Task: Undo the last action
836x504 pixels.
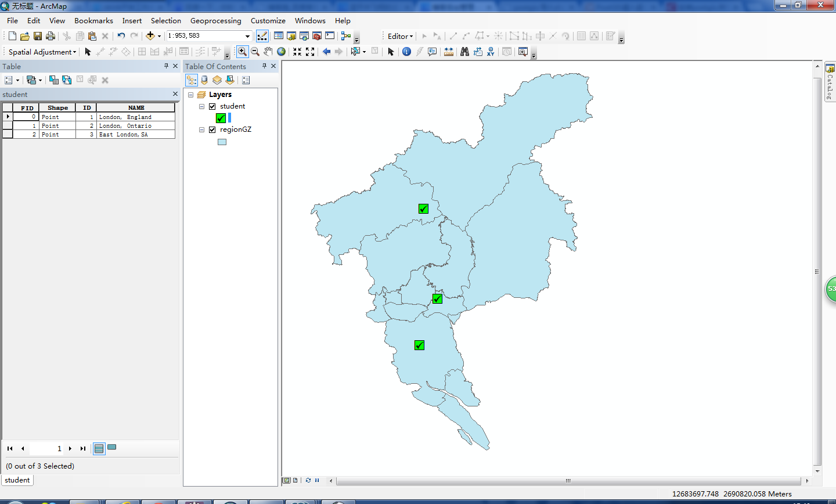Action: (121, 36)
